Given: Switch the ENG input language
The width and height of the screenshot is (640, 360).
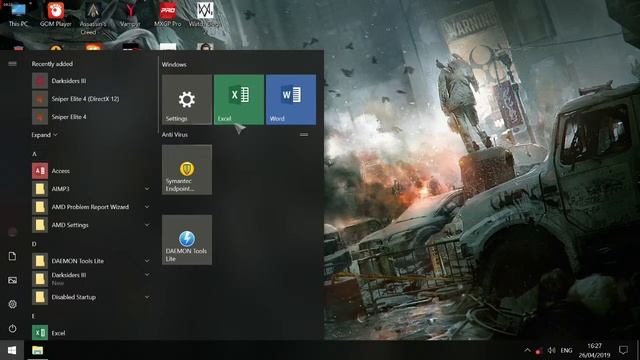Looking at the screenshot, I should [567, 350].
